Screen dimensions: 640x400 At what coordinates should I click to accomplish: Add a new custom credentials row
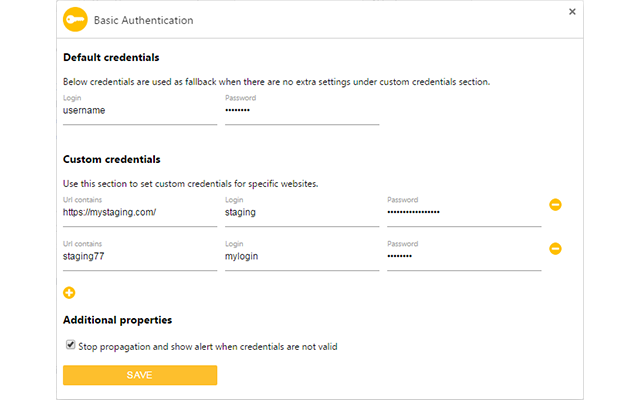69,293
